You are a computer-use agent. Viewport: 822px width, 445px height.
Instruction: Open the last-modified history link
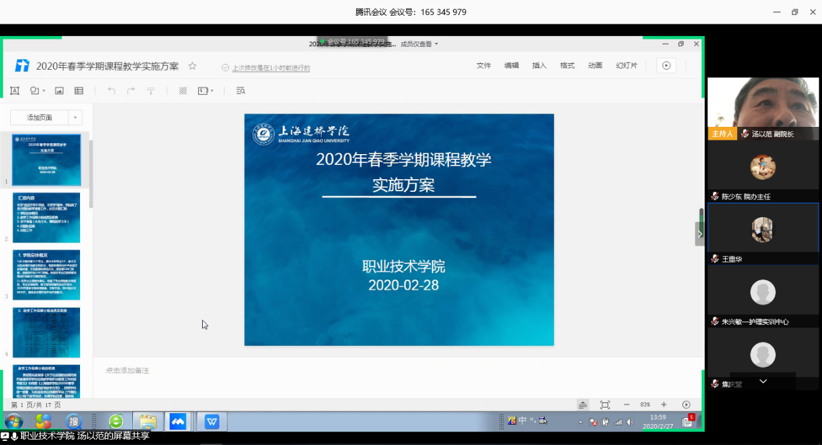271,68
